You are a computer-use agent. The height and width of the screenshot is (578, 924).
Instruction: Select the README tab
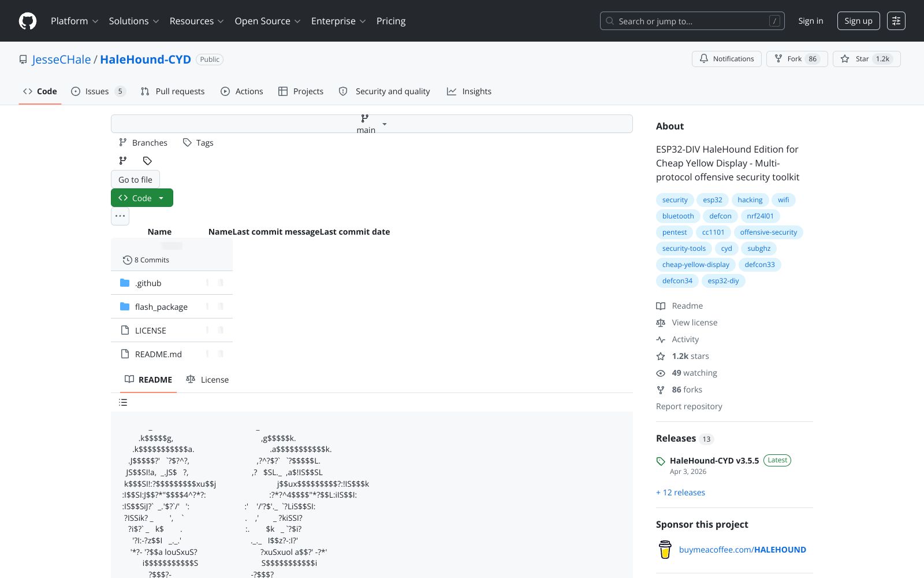tap(148, 379)
